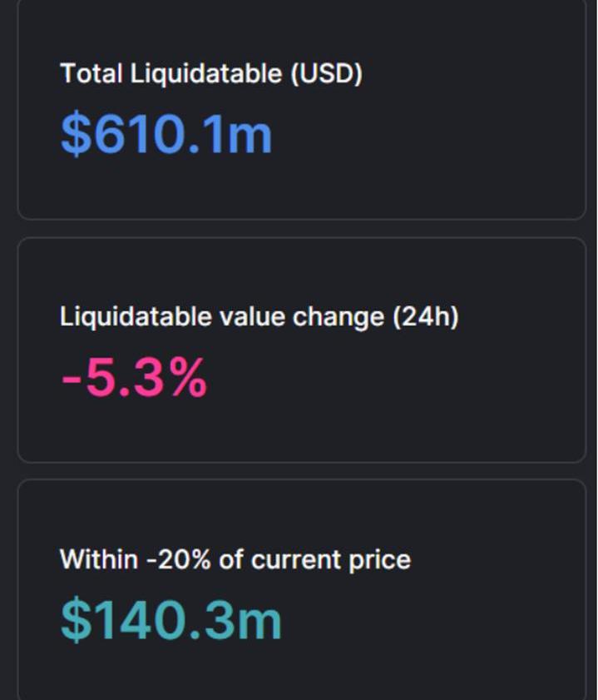
Task: Click the word Within in the third card
Action: 99,559
